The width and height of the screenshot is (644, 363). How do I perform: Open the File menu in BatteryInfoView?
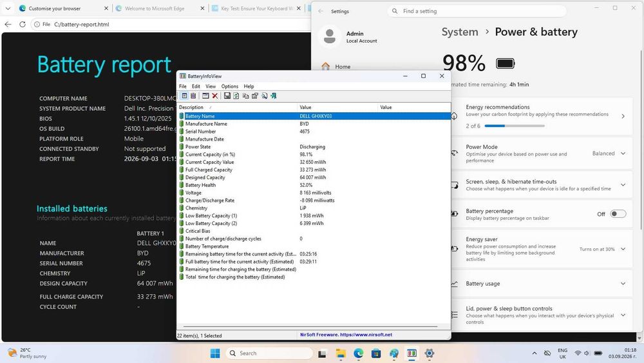click(x=183, y=86)
